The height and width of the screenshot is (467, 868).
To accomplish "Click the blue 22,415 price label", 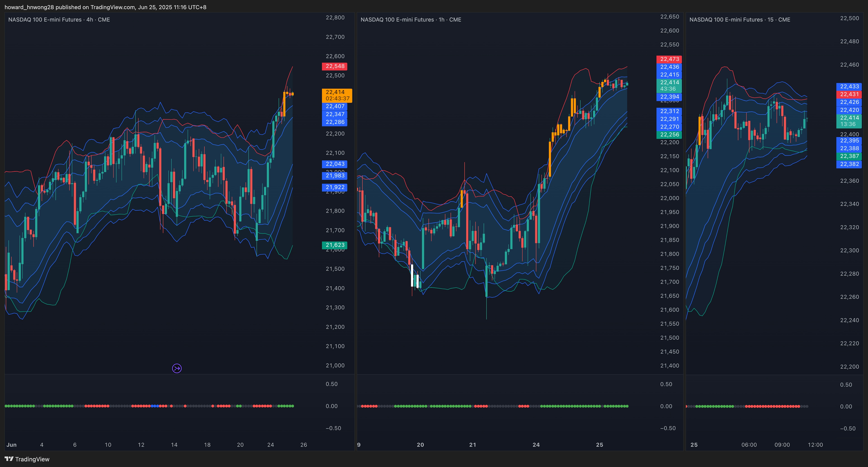I will pos(669,75).
